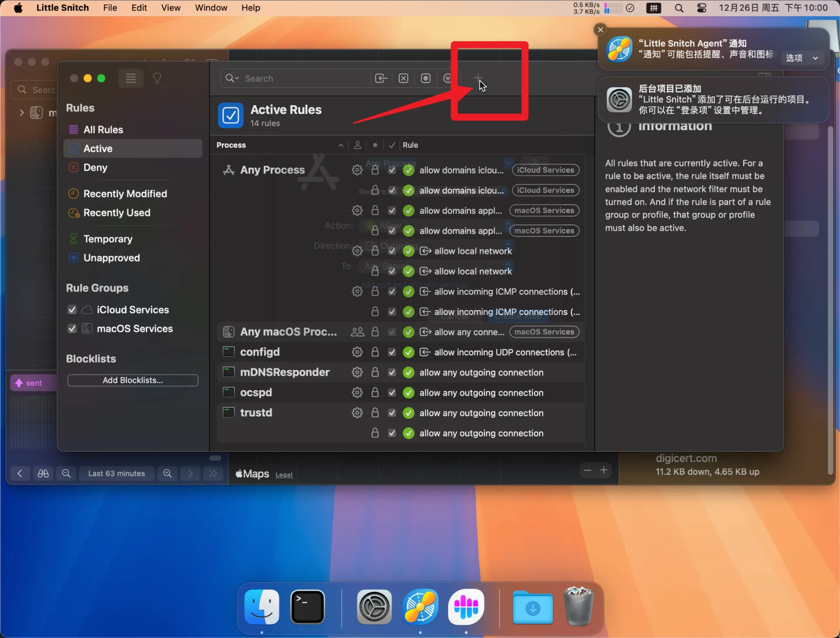
Task: Select Recently Used in sidebar
Action: pyautogui.click(x=133, y=213)
